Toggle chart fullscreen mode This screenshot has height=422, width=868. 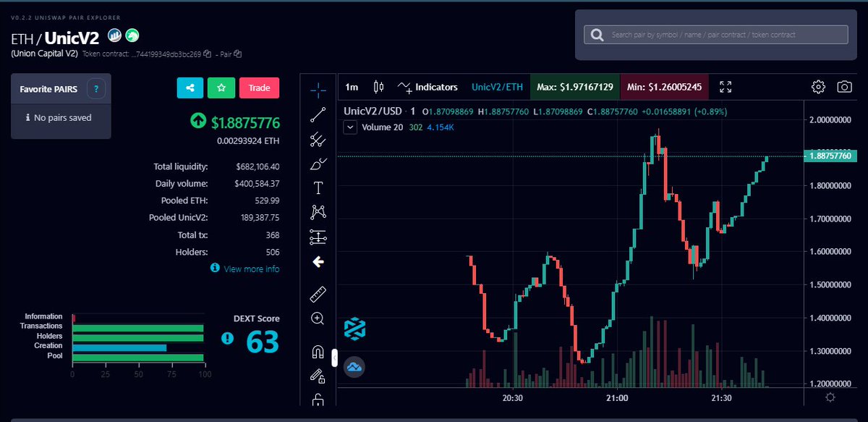coord(726,87)
